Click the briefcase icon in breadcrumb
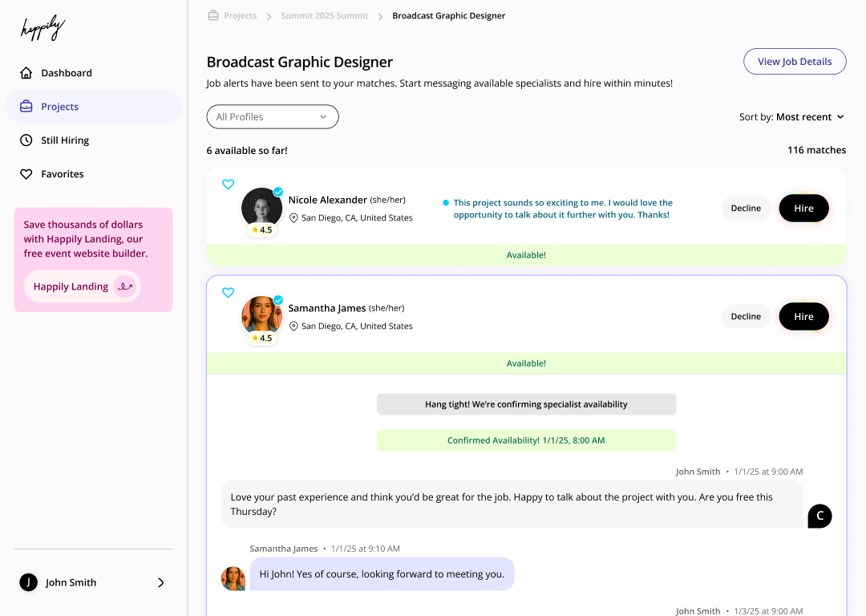The height and width of the screenshot is (616, 866). click(x=213, y=15)
